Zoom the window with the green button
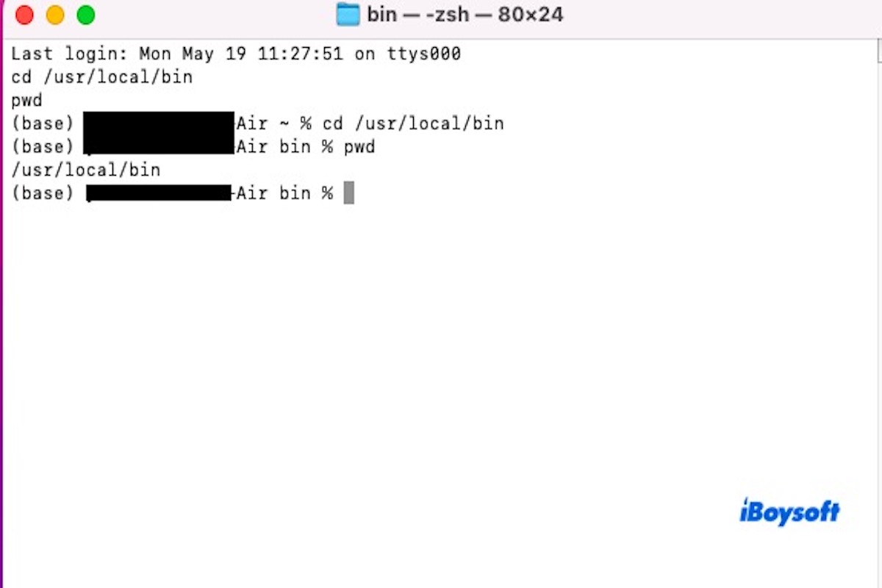Viewport: 882px width, 588px height. 86,15
